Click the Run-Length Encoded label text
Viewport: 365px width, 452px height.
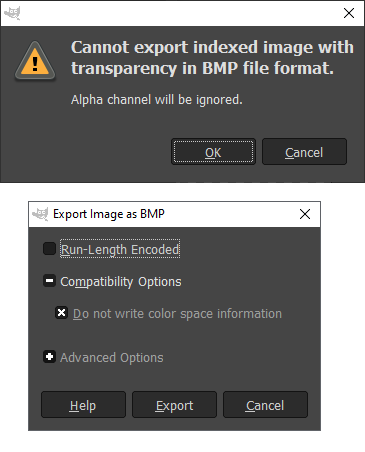click(120, 249)
